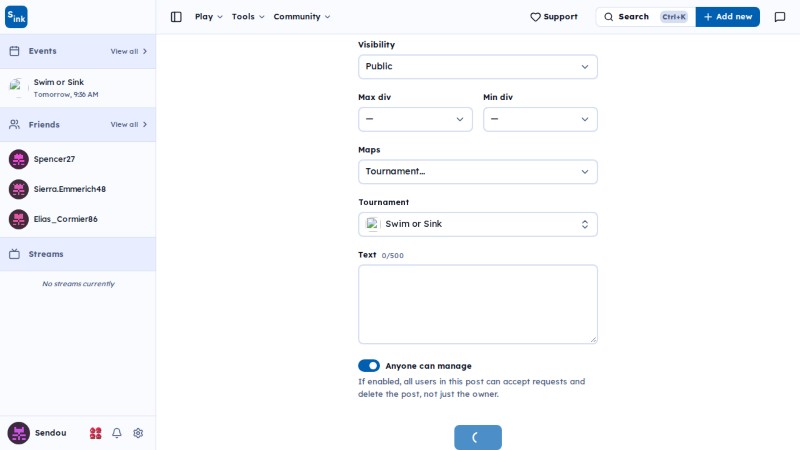This screenshot has height=450, width=800.
Task: View all events link
Action: pos(129,52)
